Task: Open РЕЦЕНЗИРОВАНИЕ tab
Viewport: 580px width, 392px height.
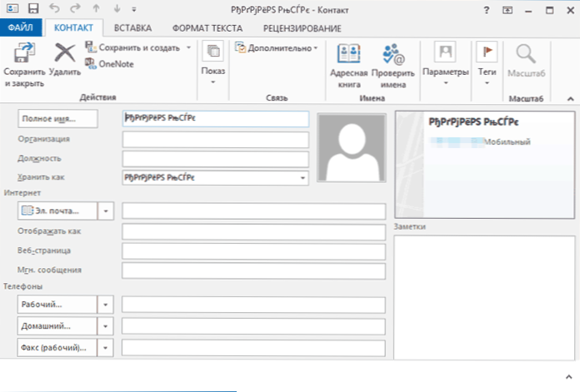Action: pyautogui.click(x=302, y=28)
